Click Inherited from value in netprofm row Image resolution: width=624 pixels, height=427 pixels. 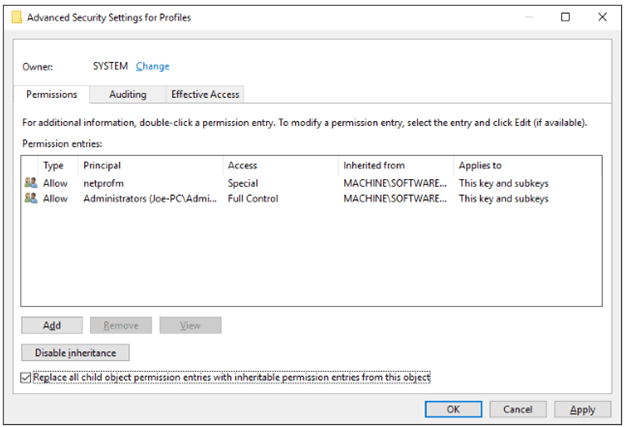[x=395, y=183]
